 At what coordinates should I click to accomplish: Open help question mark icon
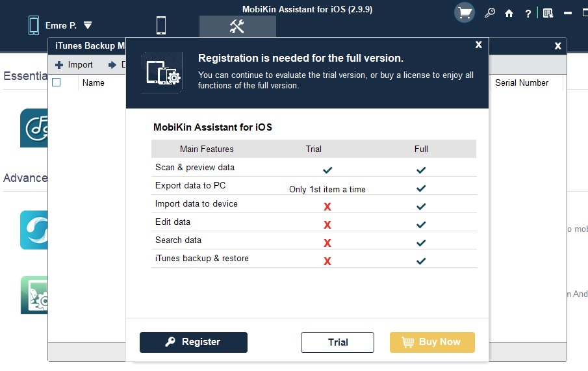(528, 14)
